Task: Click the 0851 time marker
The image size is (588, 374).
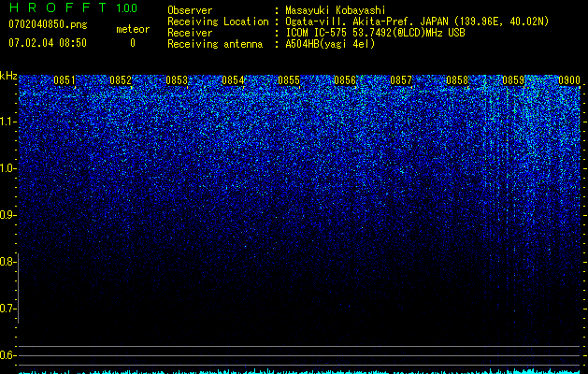Action: click(65, 80)
